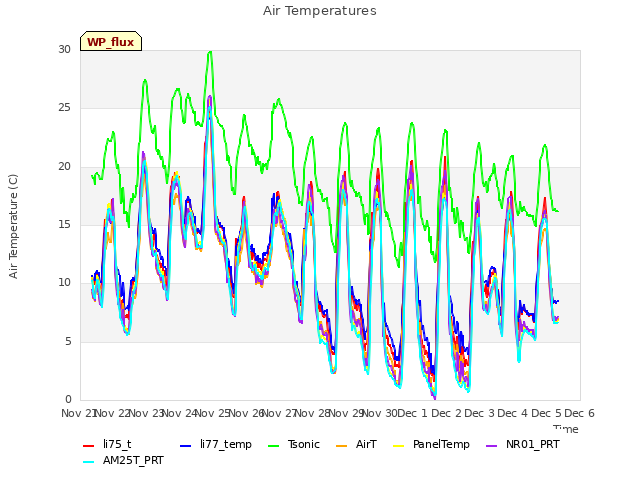Screen dimensions: 640x480
Task: Click the yellow PanelTemp legend swatch
Action: [x=398, y=446]
